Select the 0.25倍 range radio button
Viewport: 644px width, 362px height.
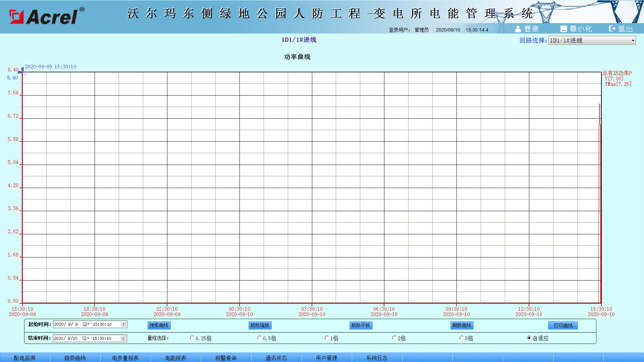(x=192, y=338)
